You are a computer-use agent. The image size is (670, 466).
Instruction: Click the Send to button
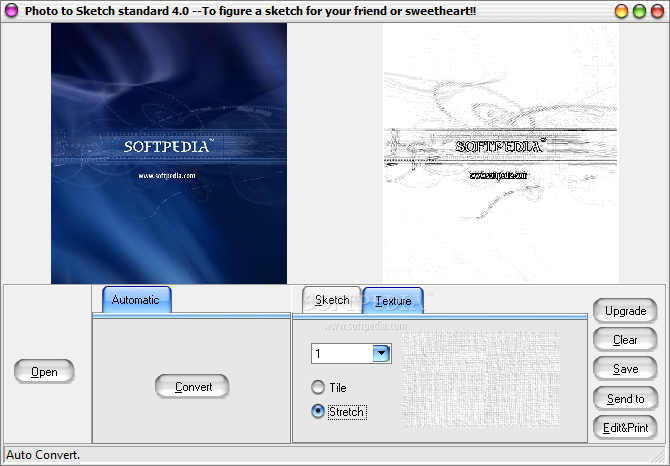click(625, 399)
